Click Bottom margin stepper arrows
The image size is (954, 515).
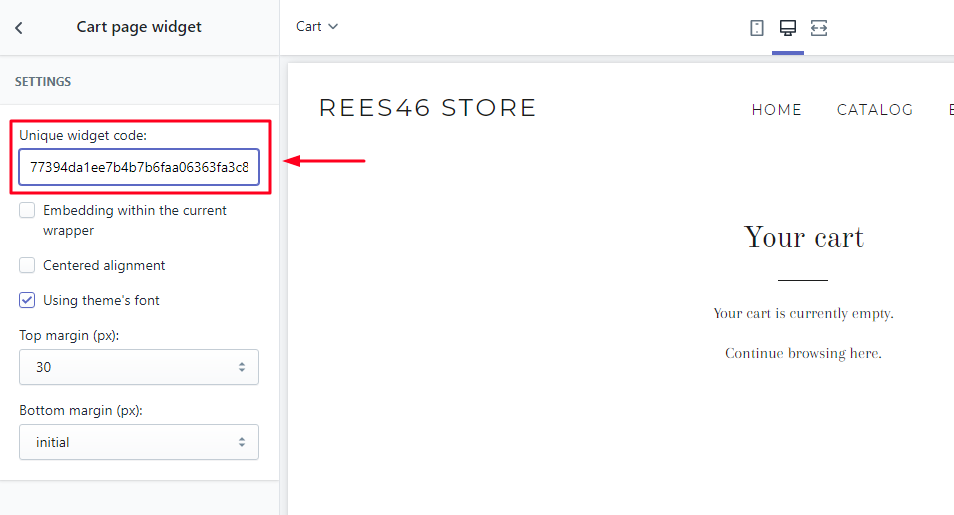point(242,442)
